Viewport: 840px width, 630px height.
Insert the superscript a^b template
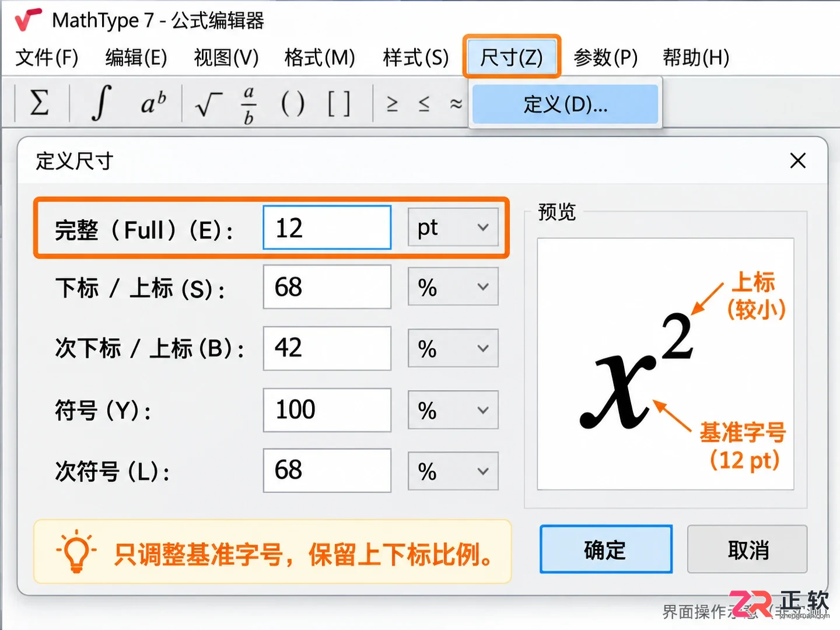[x=153, y=103]
